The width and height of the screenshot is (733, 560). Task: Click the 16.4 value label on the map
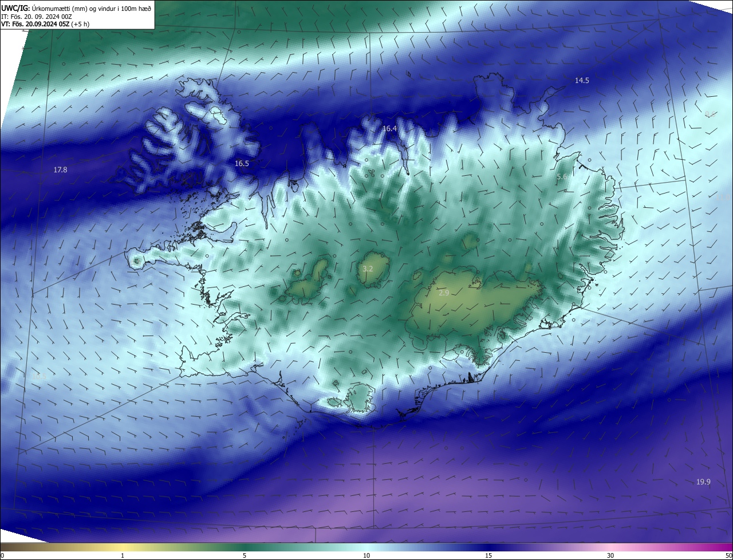coord(389,129)
